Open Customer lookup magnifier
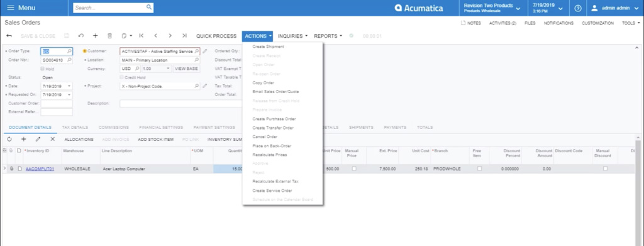The height and width of the screenshot is (246, 644). coord(196,52)
